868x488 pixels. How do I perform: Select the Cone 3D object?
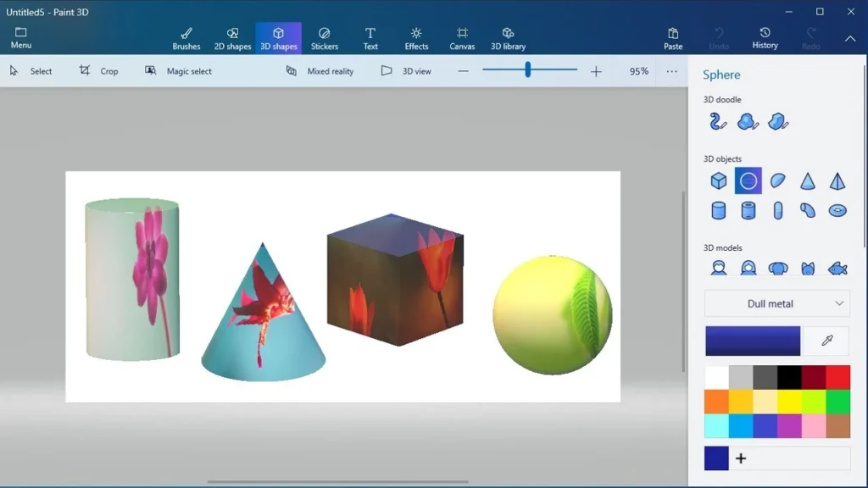(808, 181)
